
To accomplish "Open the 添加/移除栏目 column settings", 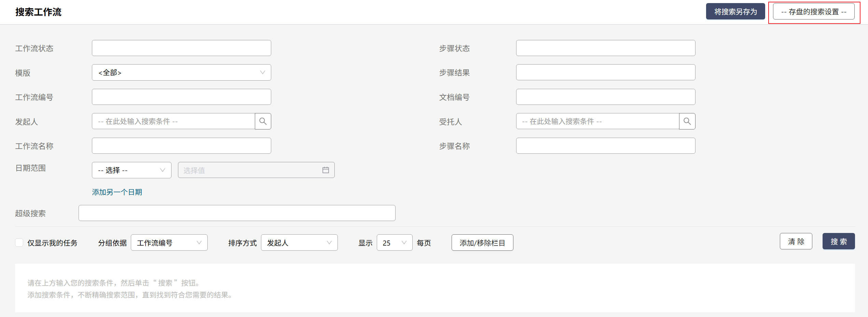I will (x=482, y=243).
